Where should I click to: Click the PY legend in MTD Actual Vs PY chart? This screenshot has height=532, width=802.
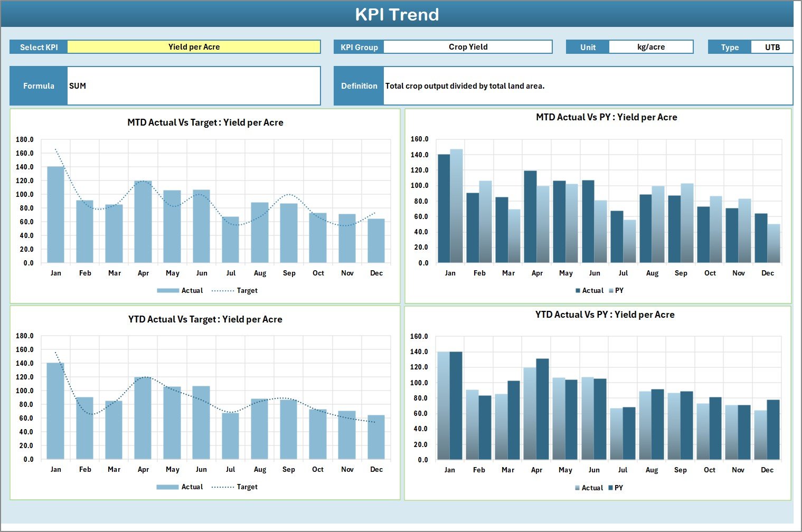tap(620, 290)
